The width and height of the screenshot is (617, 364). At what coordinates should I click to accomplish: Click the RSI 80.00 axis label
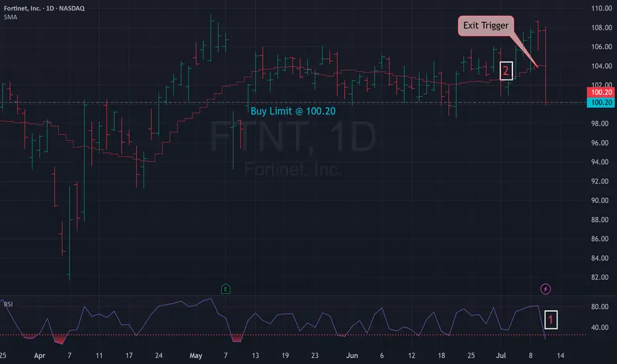pos(600,306)
